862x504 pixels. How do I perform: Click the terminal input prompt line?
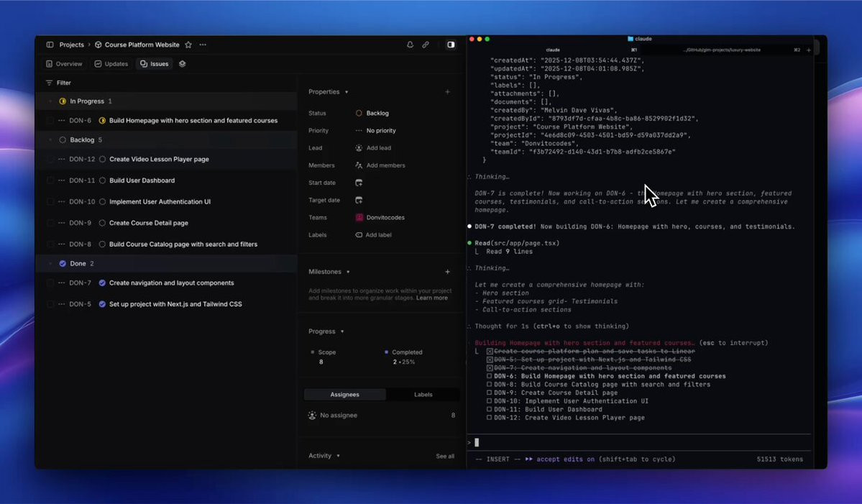(639, 442)
